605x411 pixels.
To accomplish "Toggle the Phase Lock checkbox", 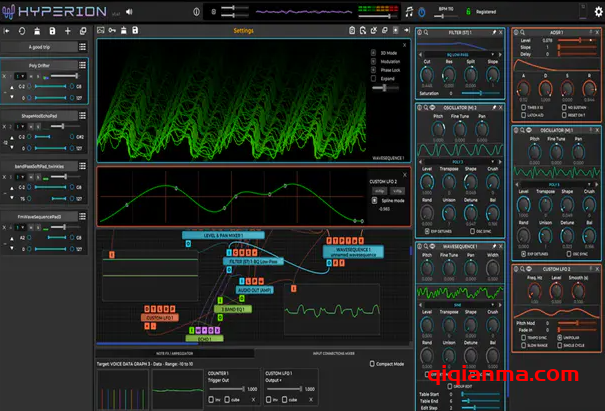I will (x=371, y=70).
